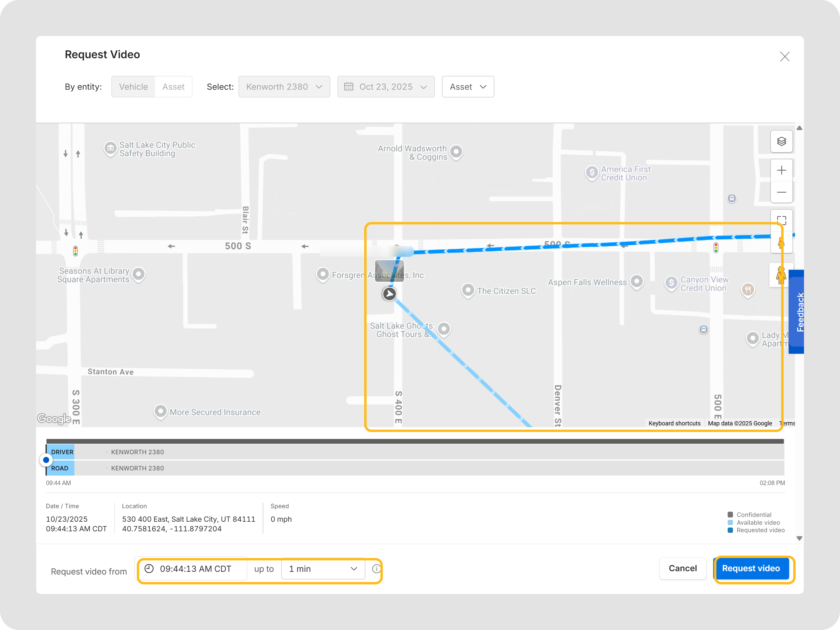Open the Oct 23, 2025 date picker

pyautogui.click(x=385, y=87)
